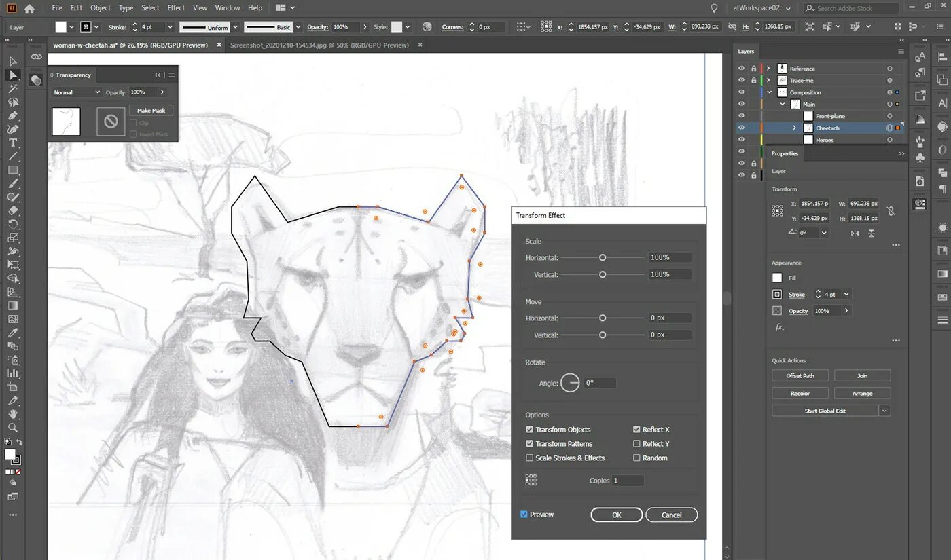Open rotation angle dropdown in Properties panel
The width and height of the screenshot is (951, 560).
click(x=824, y=233)
